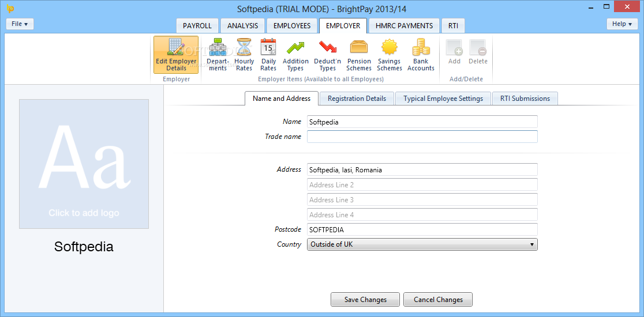Screen dimensions: 644x317
Task: Open the RTI Submissions tab
Action: [x=525, y=99]
